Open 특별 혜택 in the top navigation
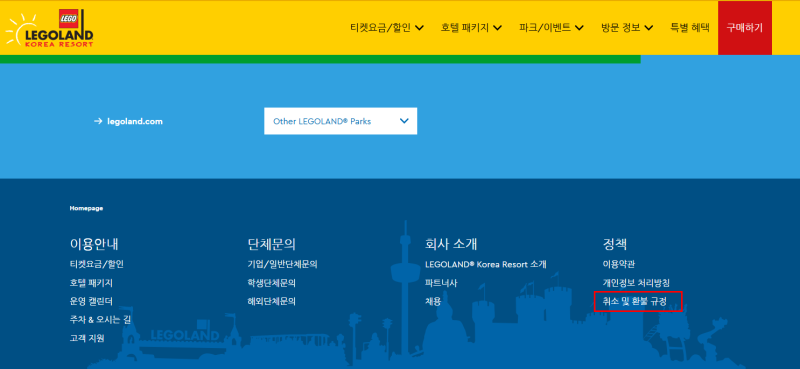Image resolution: width=800 pixels, height=369 pixels. pyautogui.click(x=690, y=28)
